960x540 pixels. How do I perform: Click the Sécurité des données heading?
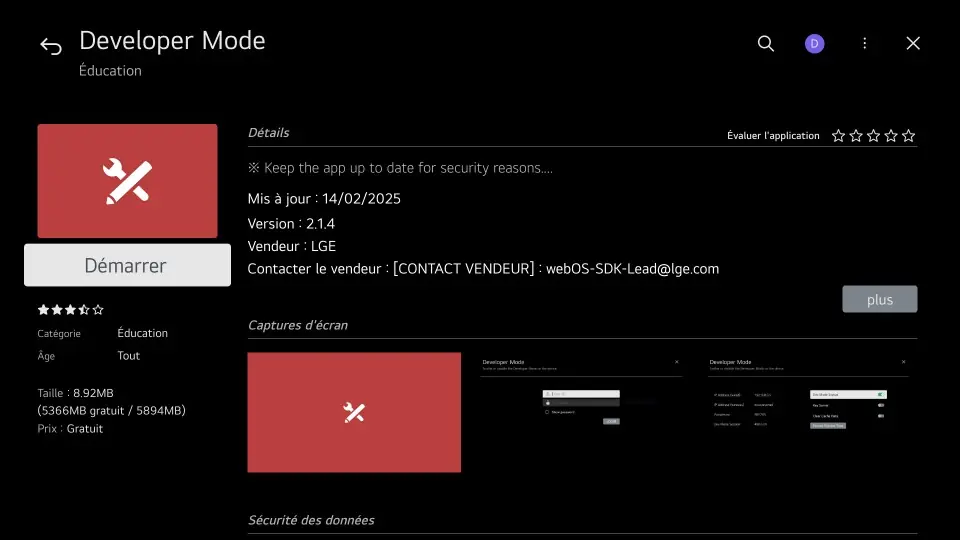tap(311, 520)
